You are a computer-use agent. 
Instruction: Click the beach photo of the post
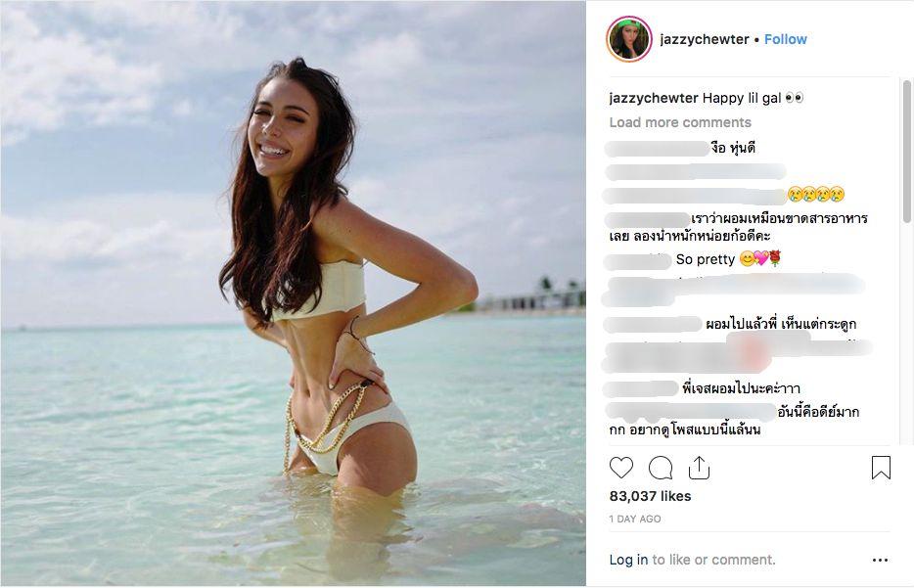pyautogui.click(x=293, y=294)
